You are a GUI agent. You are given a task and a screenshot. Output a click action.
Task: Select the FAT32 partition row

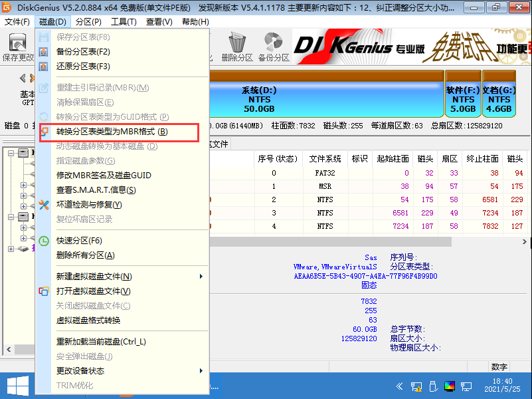(332, 173)
